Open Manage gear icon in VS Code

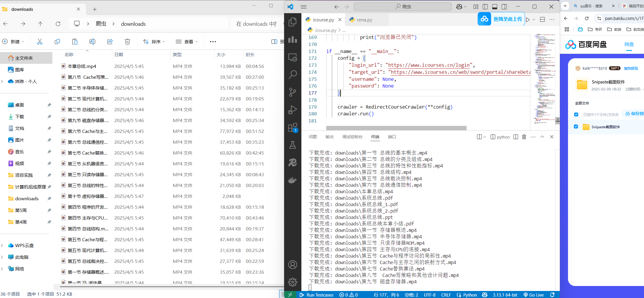tap(293, 282)
